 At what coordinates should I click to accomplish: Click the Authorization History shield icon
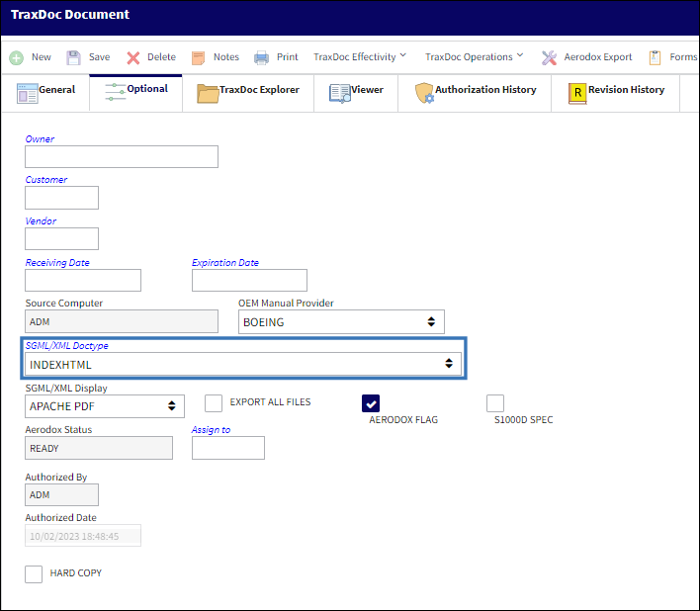coord(424,93)
